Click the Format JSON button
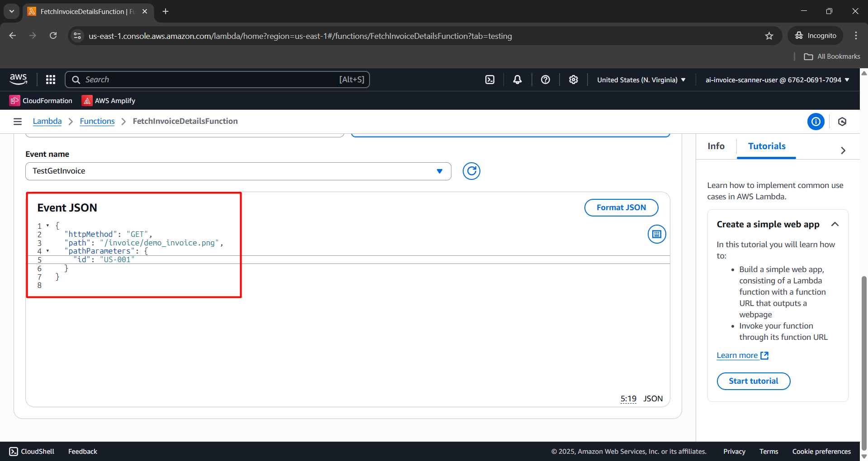This screenshot has width=868, height=461. [x=621, y=207]
